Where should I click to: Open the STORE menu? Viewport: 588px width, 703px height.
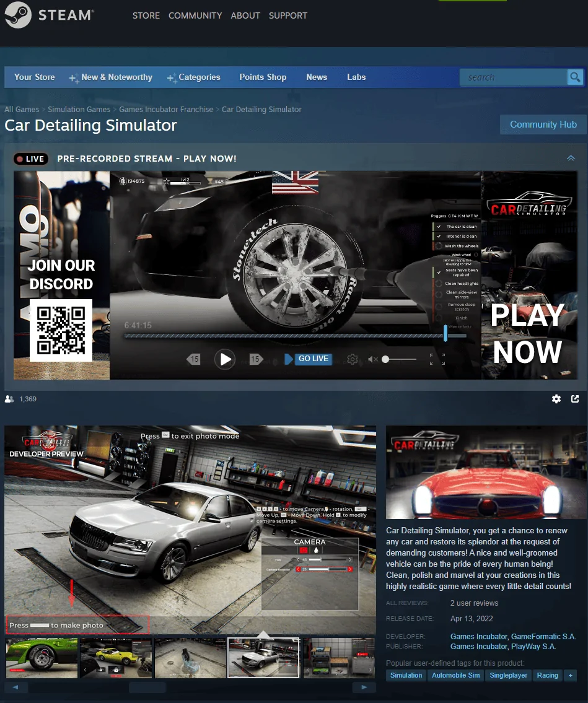[146, 15]
